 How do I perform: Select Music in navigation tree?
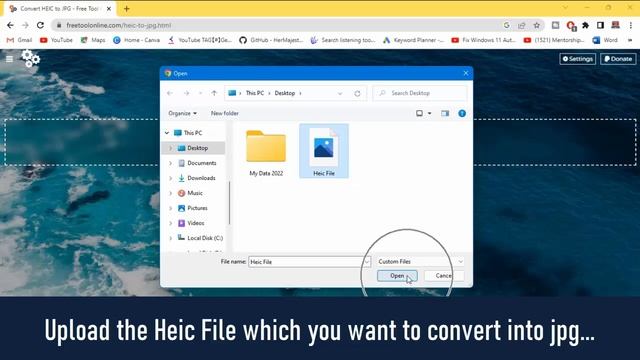195,193
